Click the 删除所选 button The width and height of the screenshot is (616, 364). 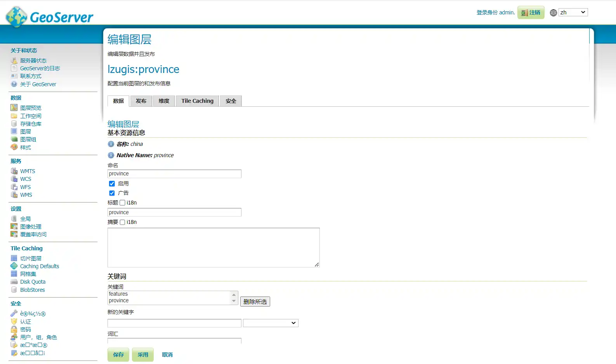255,302
